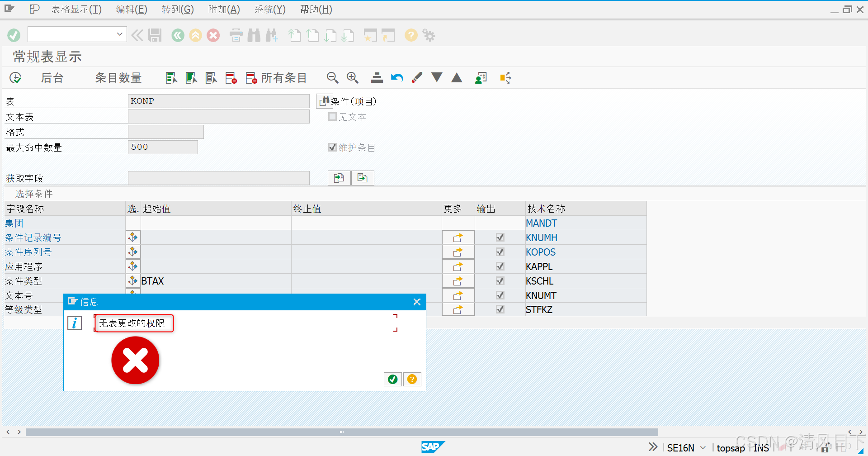The width and height of the screenshot is (868, 456).
Task: Open the 转到(G) menu
Action: point(177,9)
